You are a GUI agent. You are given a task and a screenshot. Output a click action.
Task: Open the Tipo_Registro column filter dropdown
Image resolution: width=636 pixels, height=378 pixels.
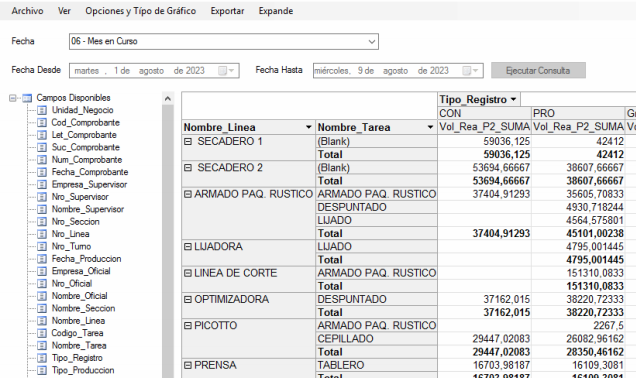pyautogui.click(x=513, y=99)
